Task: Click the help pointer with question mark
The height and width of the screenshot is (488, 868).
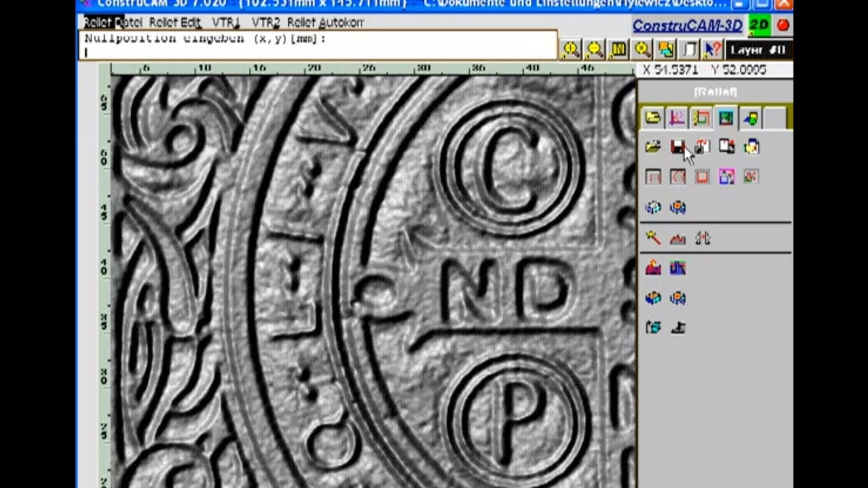Action: click(x=712, y=49)
